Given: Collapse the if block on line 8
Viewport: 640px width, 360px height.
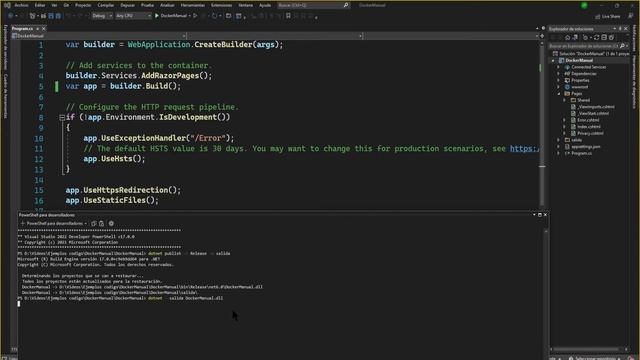Looking at the screenshot, I should pyautogui.click(x=62, y=118).
